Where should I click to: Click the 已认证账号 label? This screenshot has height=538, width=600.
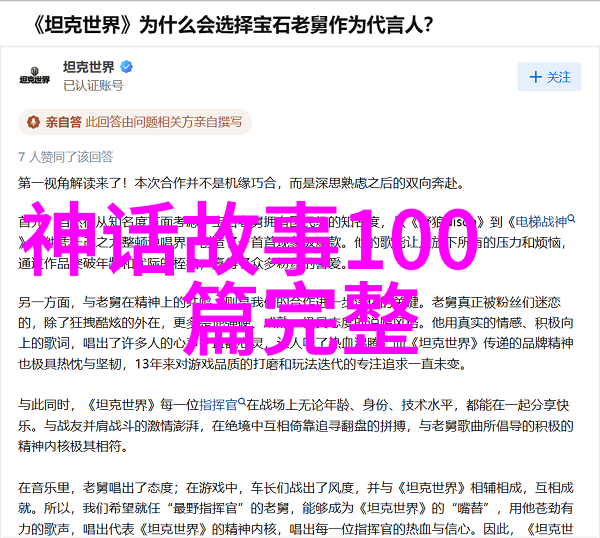pos(93,85)
